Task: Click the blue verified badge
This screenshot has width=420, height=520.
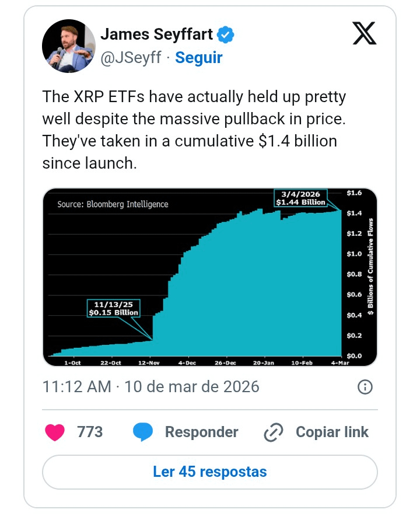Action: tap(225, 34)
